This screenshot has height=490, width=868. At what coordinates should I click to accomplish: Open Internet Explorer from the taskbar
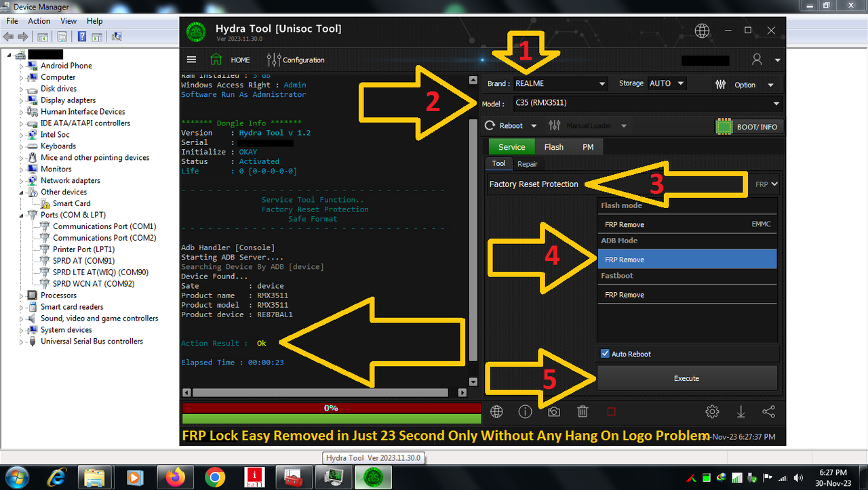(56, 477)
